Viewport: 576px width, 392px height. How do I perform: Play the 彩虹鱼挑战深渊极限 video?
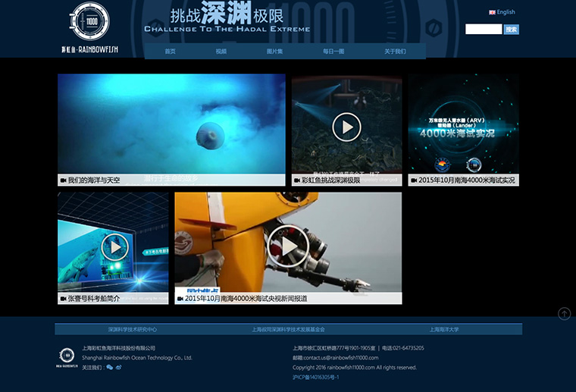[346, 127]
